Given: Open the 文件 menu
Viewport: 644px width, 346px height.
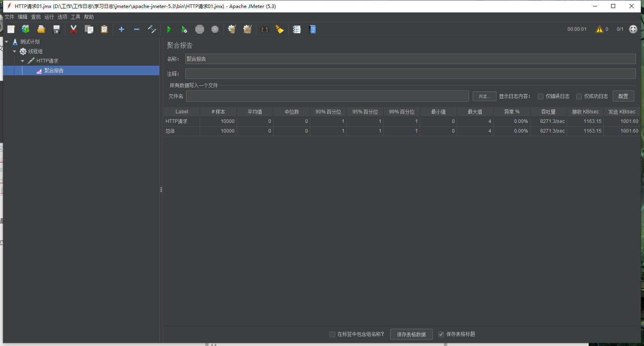Looking at the screenshot, I should 9,17.
